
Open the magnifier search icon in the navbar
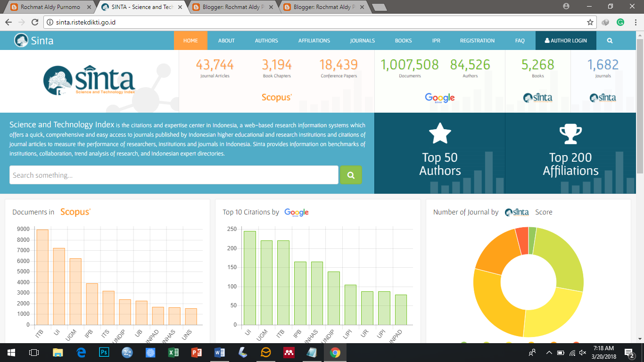610,41
